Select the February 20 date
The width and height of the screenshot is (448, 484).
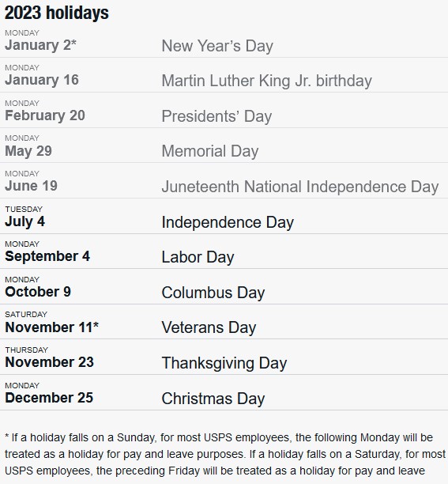click(45, 115)
